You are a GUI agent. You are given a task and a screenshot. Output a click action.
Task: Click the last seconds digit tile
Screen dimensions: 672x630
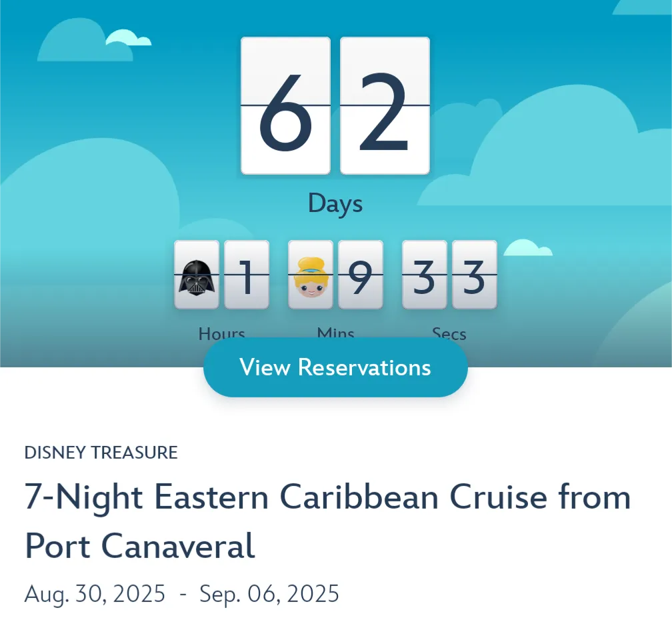click(475, 275)
